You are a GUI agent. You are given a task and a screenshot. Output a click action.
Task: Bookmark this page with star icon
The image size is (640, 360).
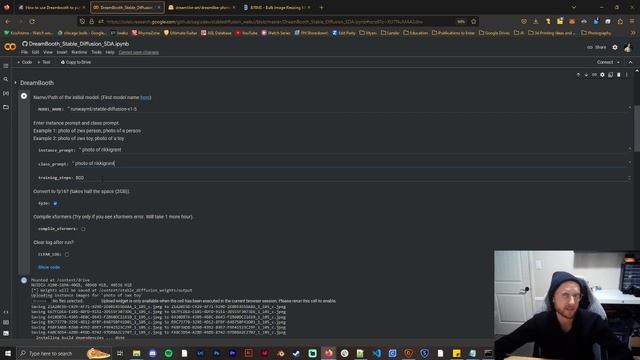[473, 21]
